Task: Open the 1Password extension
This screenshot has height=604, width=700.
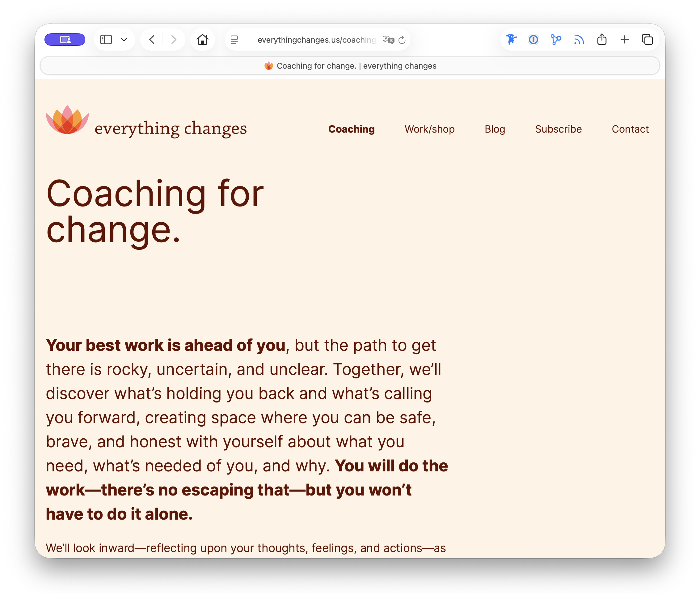Action: click(x=533, y=40)
